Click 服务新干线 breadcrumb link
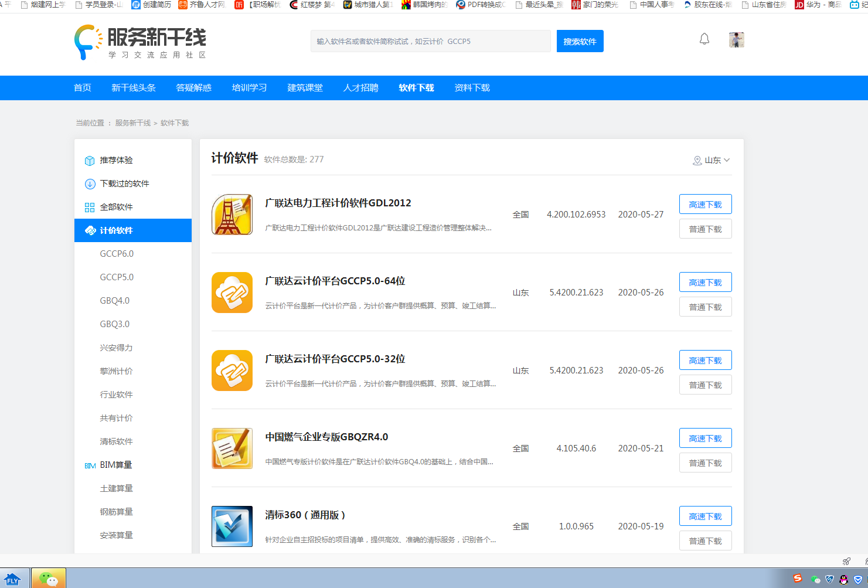Screen dimensions: 868x588 coord(133,123)
